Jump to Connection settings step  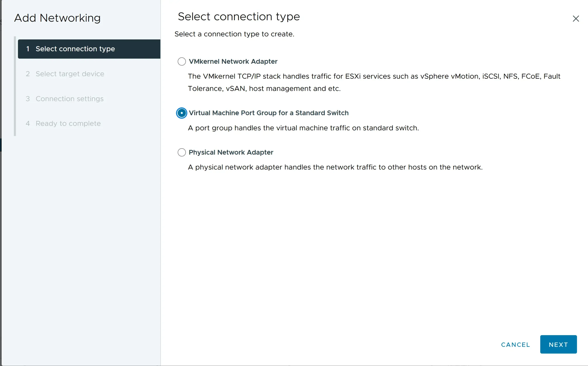pos(69,99)
